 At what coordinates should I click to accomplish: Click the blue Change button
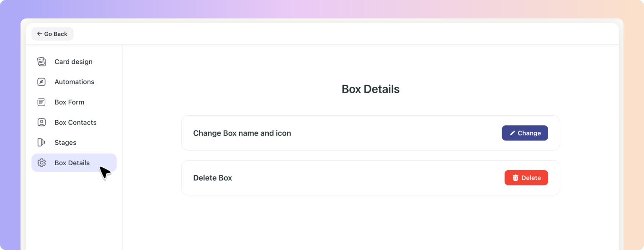(x=525, y=133)
